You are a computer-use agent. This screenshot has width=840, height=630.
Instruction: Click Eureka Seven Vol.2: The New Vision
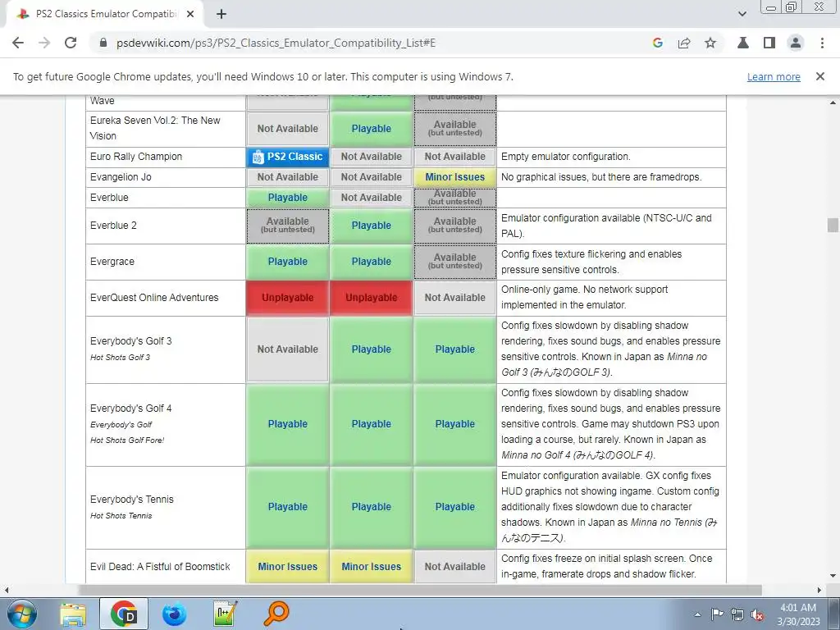(155, 128)
